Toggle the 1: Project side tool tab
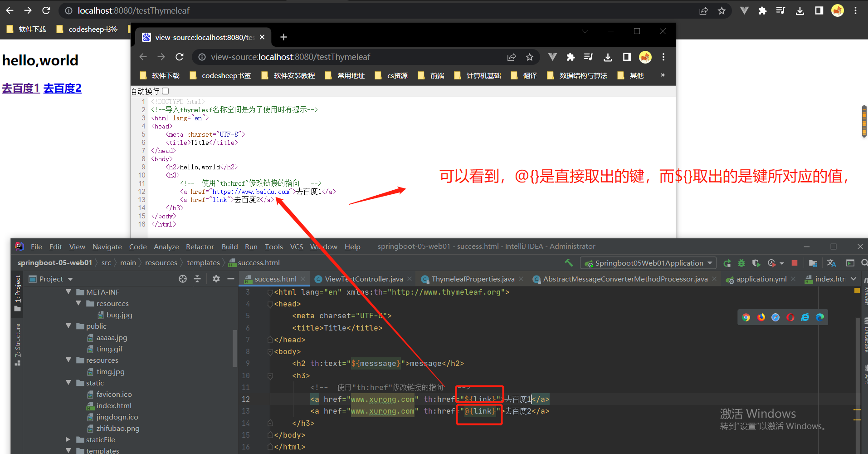This screenshot has width=868, height=454. pos(18,293)
